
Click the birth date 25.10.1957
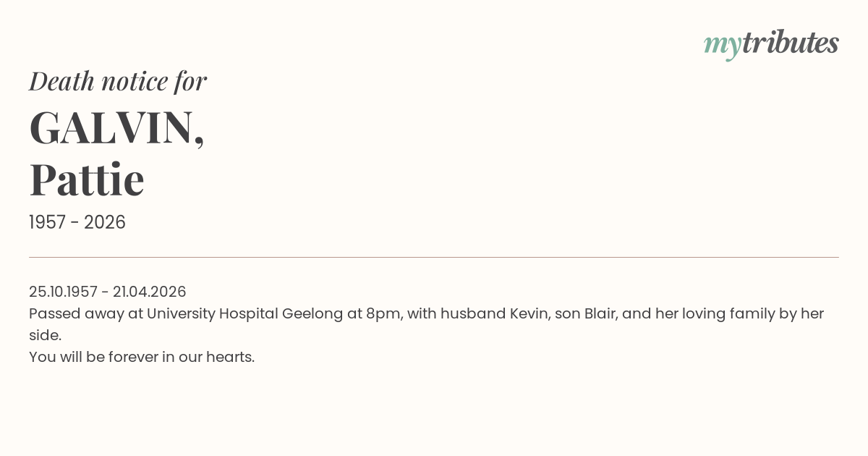coord(63,292)
